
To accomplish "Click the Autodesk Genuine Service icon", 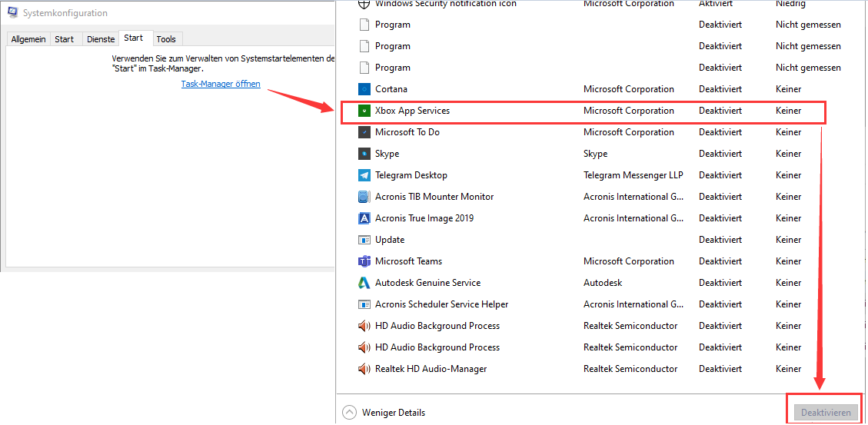I will coord(364,283).
